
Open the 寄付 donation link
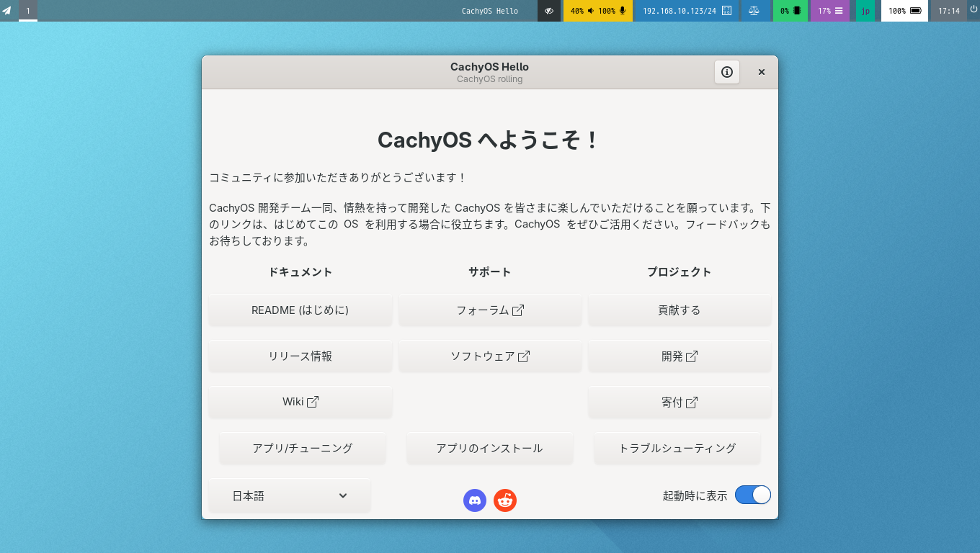click(680, 403)
